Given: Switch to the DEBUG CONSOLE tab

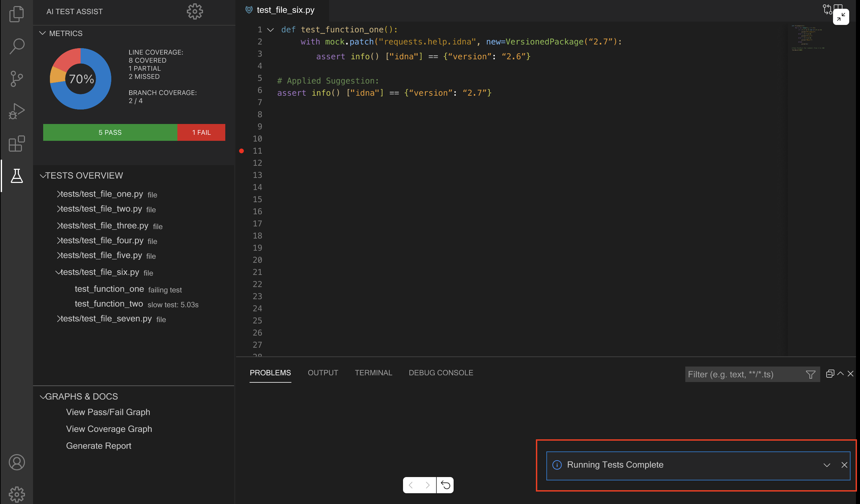Looking at the screenshot, I should point(440,373).
